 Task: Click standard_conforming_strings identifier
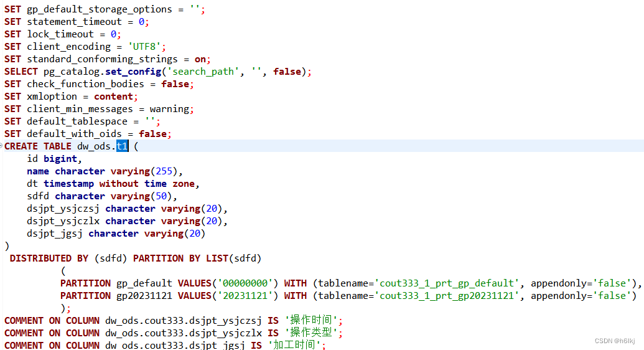(x=102, y=59)
